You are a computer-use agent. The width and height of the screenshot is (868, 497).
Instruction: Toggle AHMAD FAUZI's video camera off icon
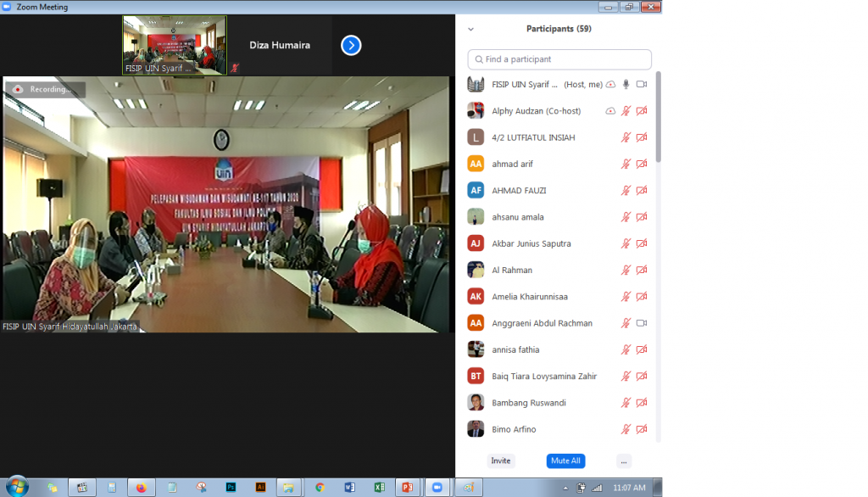tap(642, 190)
